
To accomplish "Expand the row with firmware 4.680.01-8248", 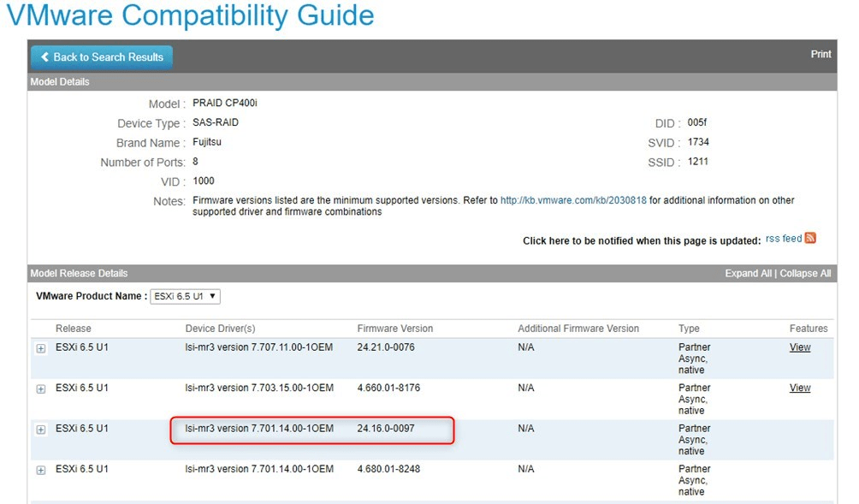I will [41, 470].
